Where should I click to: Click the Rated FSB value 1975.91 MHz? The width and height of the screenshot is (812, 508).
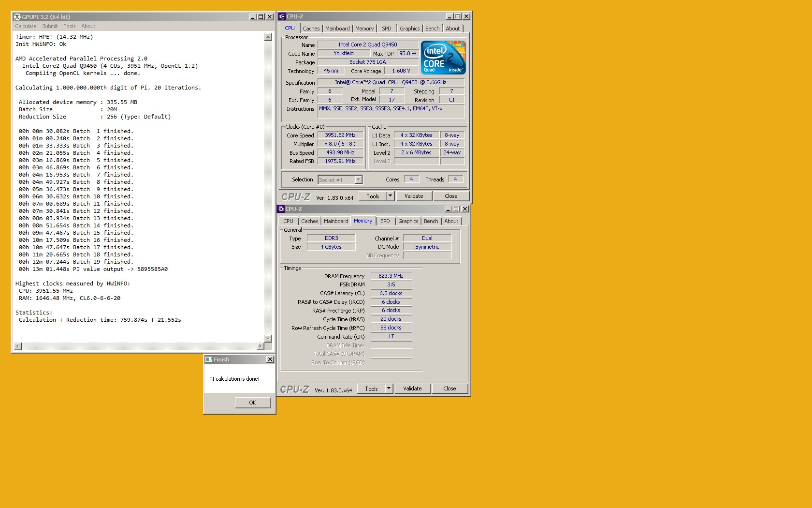click(x=340, y=161)
